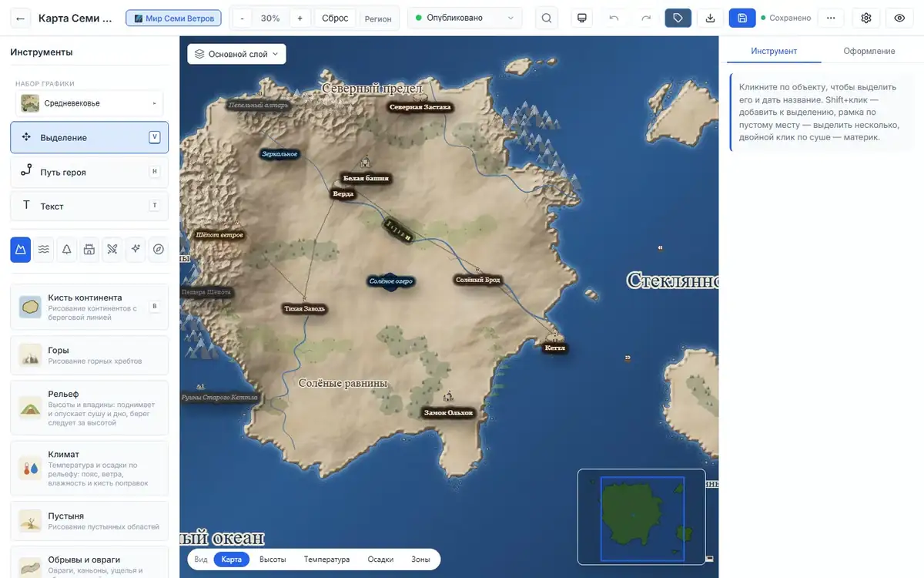Viewport: 924px width, 578px height.
Task: Choose the Рельеф brush
Action: point(89,408)
